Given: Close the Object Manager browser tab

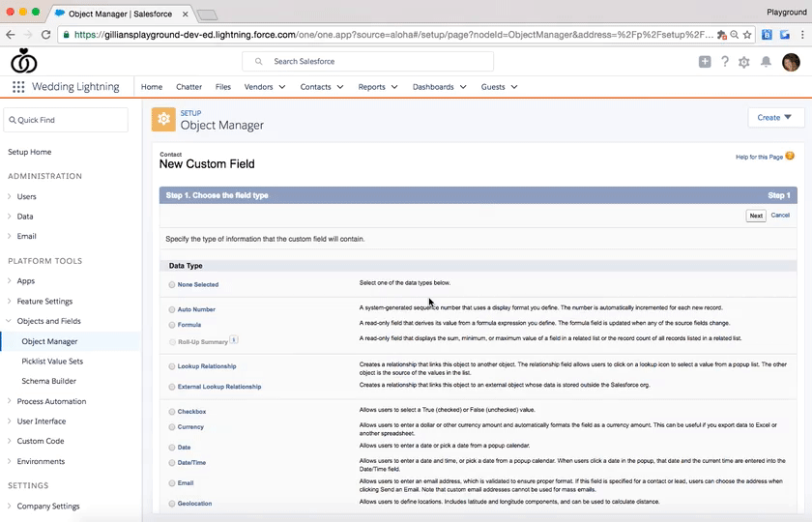Looking at the screenshot, I should click(185, 14).
